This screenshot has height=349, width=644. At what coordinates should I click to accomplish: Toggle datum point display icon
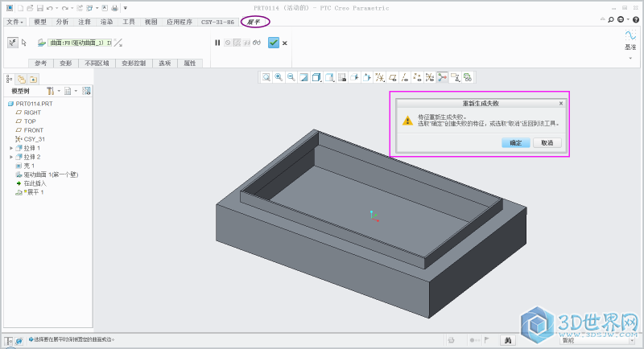[x=417, y=77]
